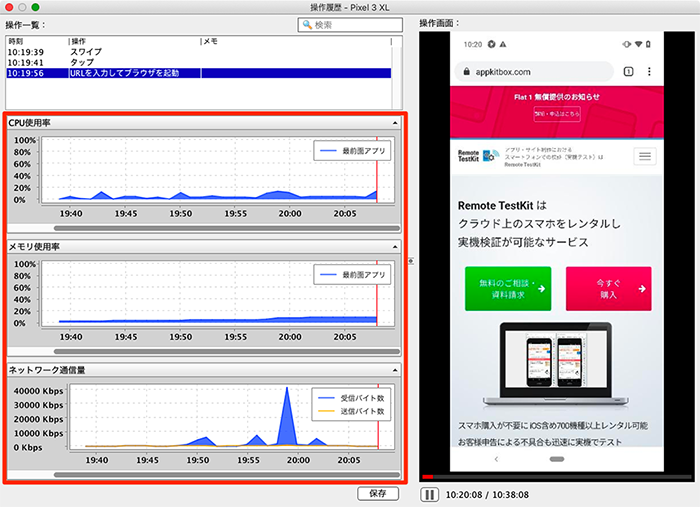This screenshot has width=700, height=507.
Task: Click the magnifier icon in the search box
Action: point(307,25)
